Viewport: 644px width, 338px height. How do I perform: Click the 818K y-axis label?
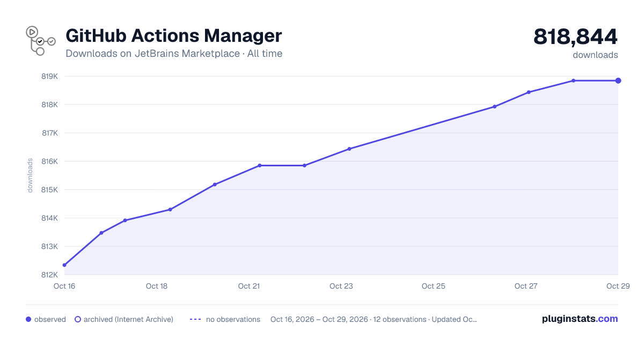point(49,105)
